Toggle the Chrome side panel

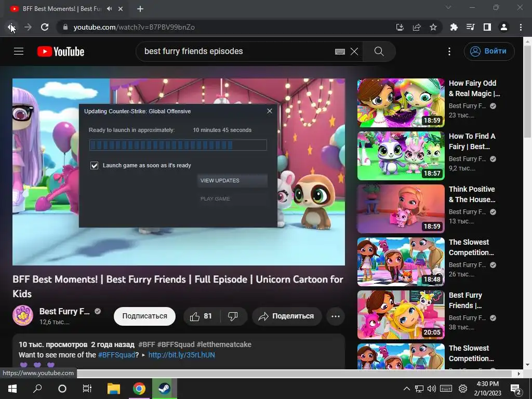(x=487, y=27)
